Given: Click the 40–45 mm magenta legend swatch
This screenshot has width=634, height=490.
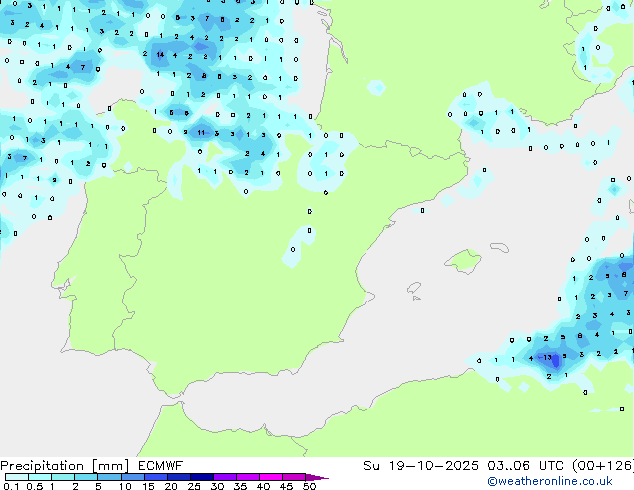Looking at the screenshot, I should tap(271, 477).
